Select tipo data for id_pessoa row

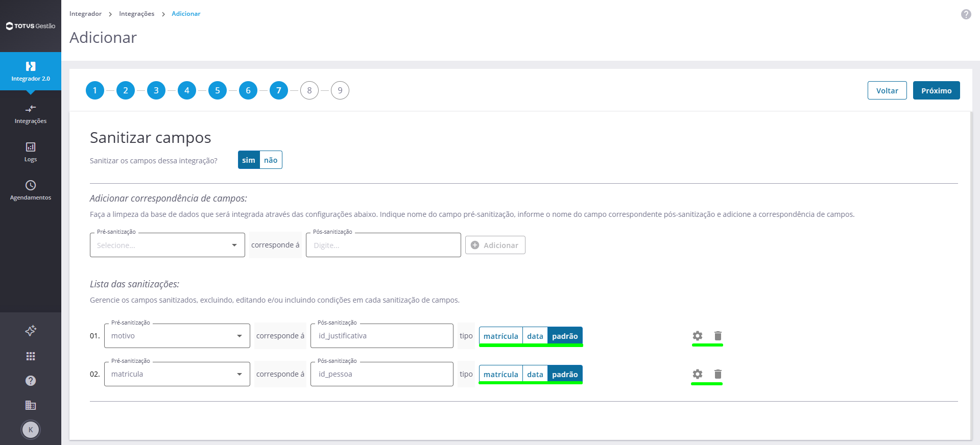(x=535, y=374)
